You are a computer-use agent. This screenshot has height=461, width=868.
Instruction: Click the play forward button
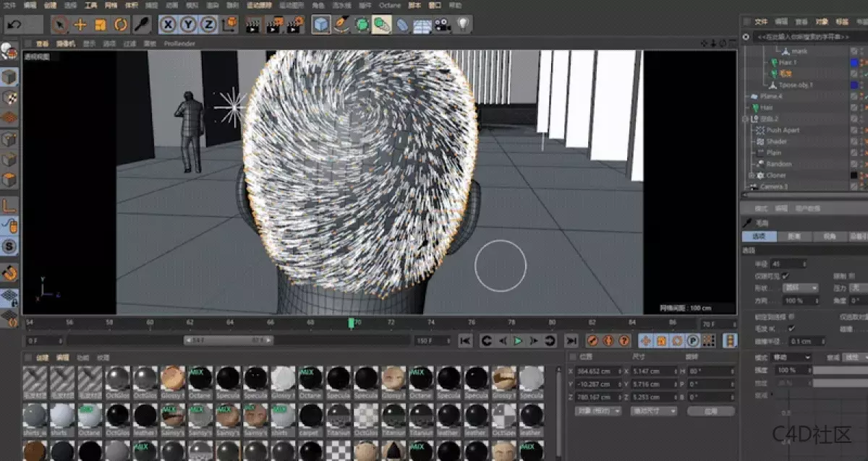coord(518,340)
